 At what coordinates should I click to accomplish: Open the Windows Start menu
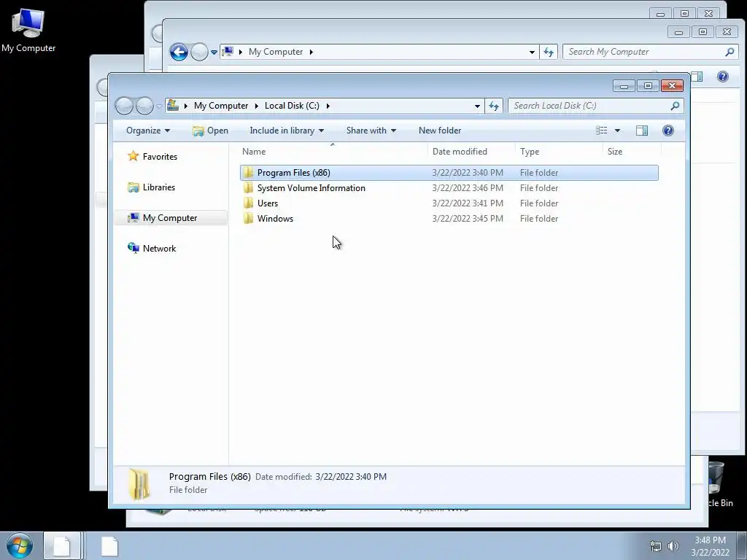[20, 545]
